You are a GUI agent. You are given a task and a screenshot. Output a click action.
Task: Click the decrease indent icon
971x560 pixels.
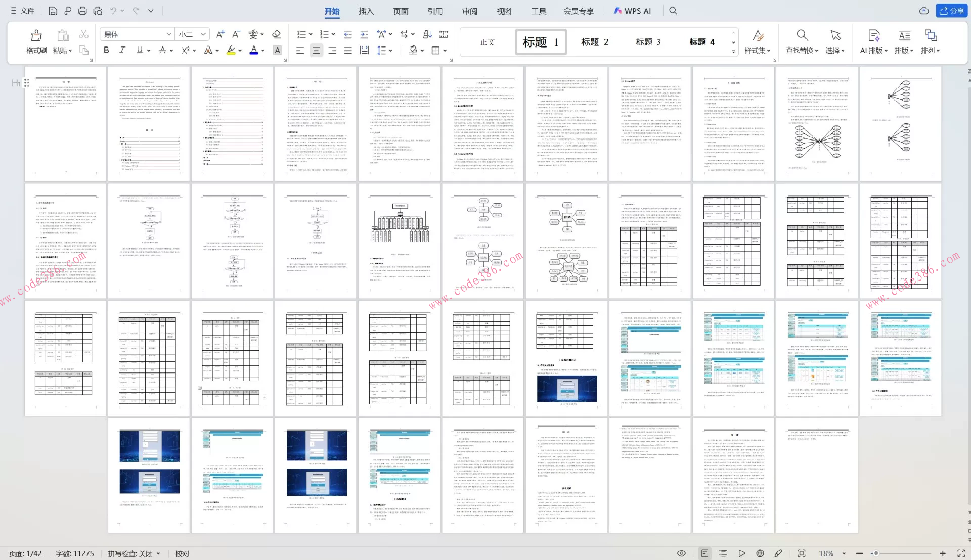[348, 34]
